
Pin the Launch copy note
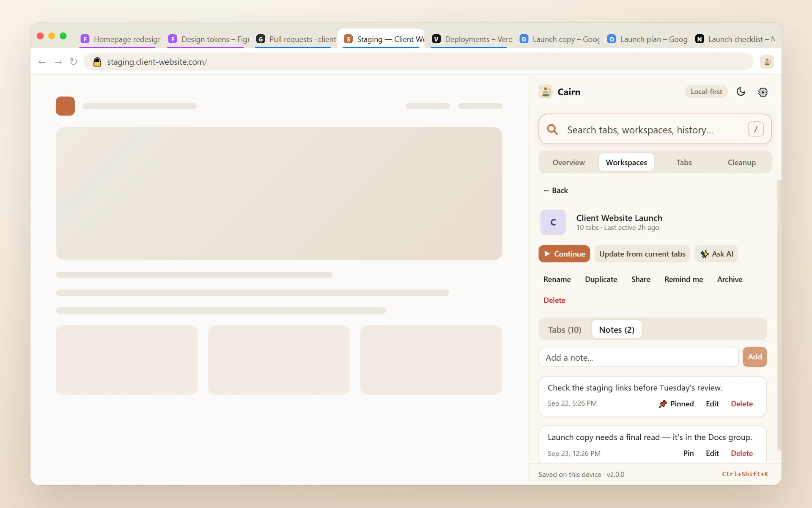pyautogui.click(x=688, y=453)
